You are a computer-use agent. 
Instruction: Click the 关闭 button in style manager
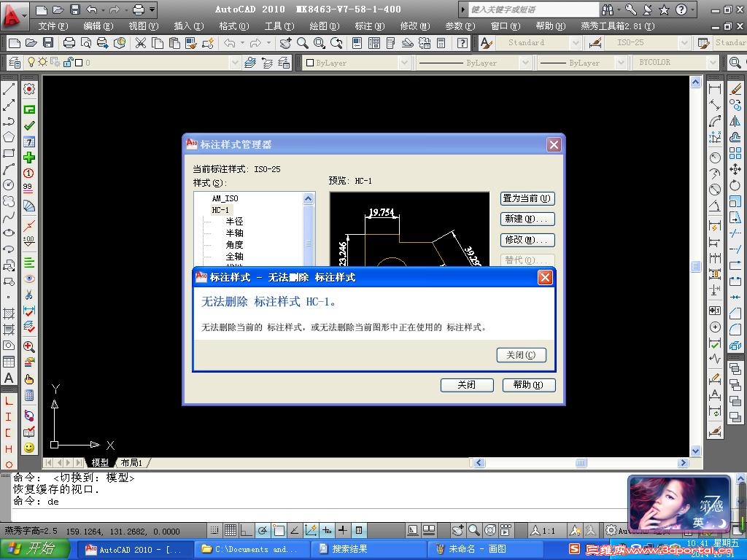pyautogui.click(x=467, y=385)
